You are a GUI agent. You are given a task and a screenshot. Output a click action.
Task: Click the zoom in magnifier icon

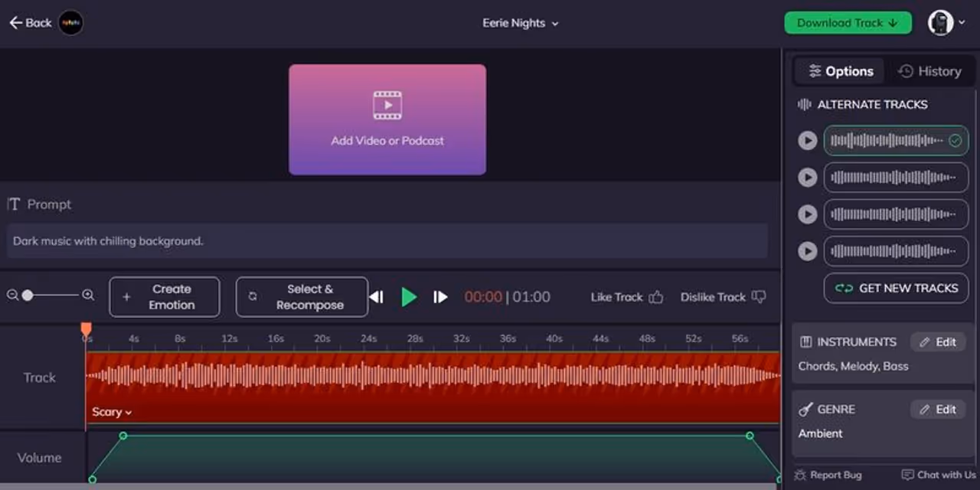(x=88, y=295)
